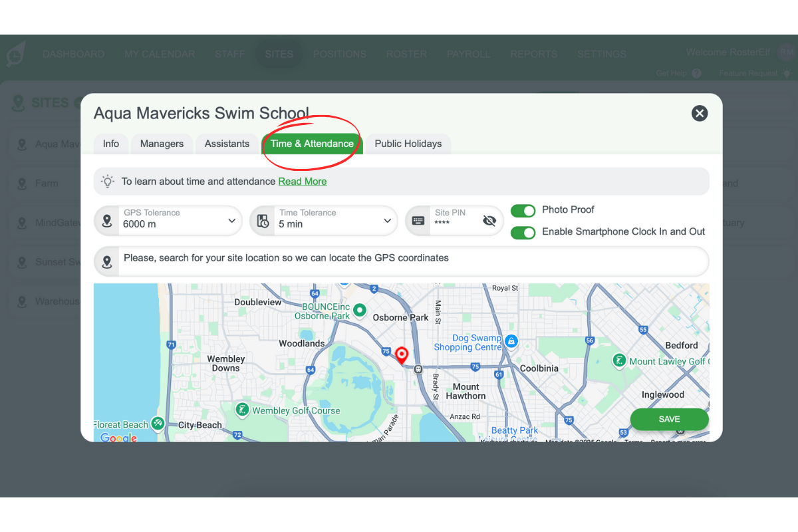The height and width of the screenshot is (532, 798).
Task: Select the Assistants tab
Action: (x=227, y=144)
